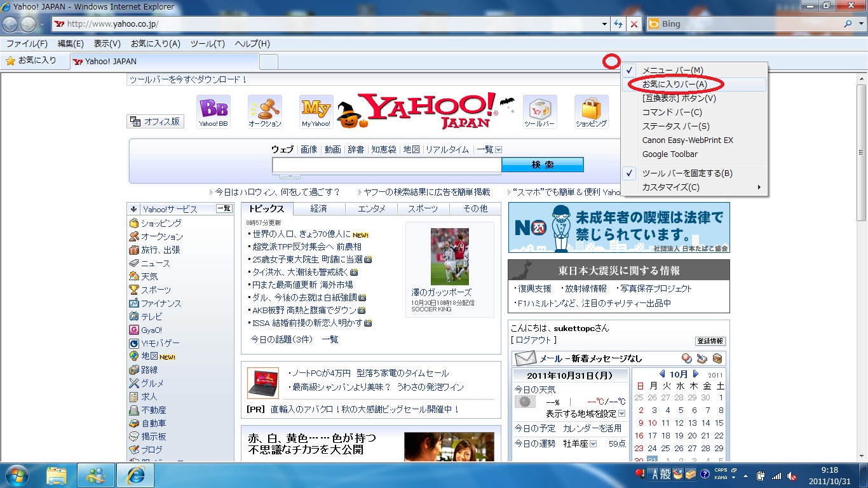868x488 pixels.
Task: Toggle コマンド バー(C) menu item
Action: coord(694,112)
